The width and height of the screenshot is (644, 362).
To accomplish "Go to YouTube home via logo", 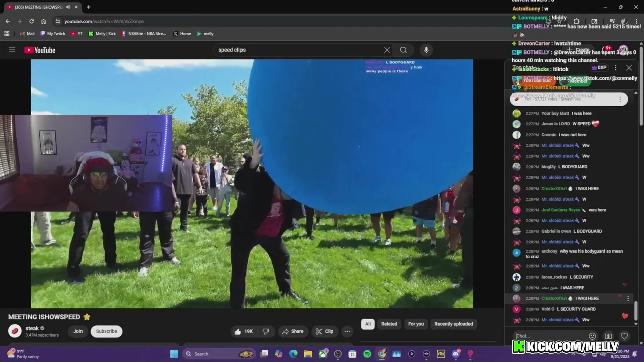I will tap(40, 50).
